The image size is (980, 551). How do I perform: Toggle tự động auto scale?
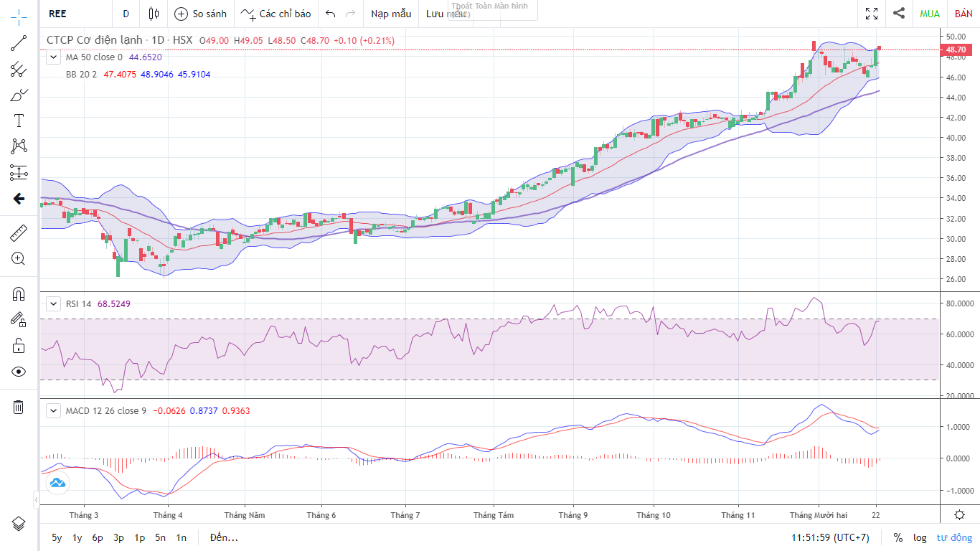click(x=954, y=537)
